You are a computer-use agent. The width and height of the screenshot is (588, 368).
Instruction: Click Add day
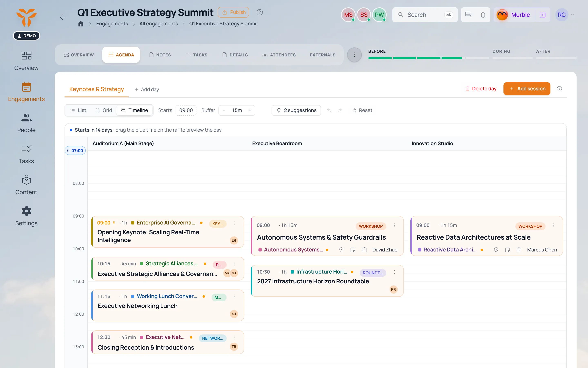[147, 89]
